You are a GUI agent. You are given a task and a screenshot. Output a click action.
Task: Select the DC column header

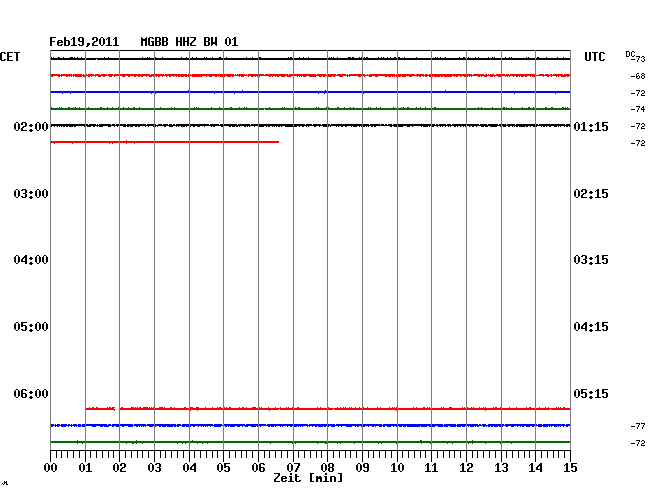tap(630, 54)
